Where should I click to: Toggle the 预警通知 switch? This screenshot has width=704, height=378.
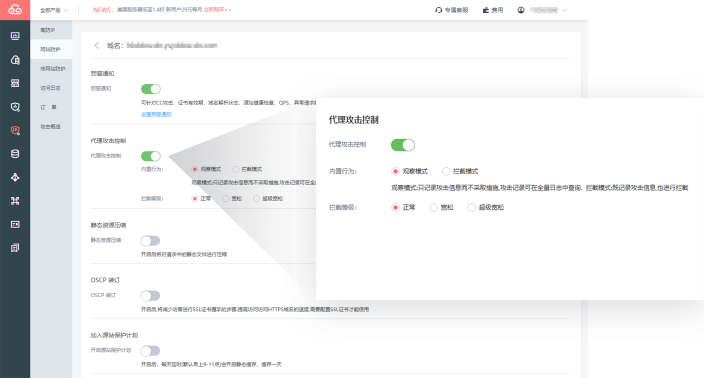[151, 89]
